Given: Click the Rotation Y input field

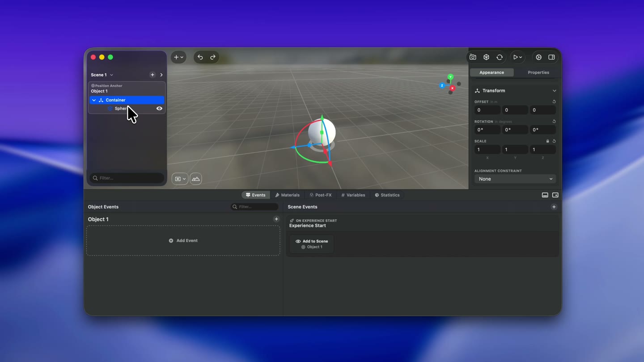Looking at the screenshot, I should pyautogui.click(x=515, y=130).
